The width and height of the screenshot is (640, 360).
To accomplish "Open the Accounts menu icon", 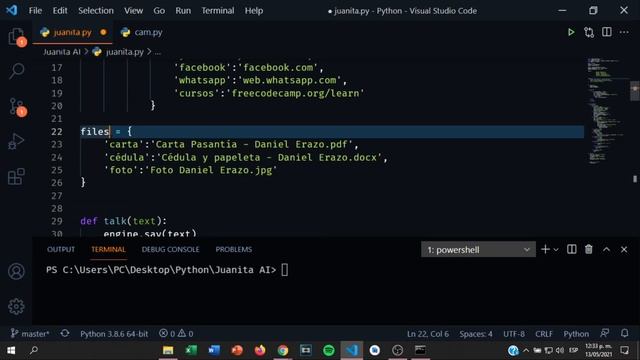I will [x=16, y=271].
